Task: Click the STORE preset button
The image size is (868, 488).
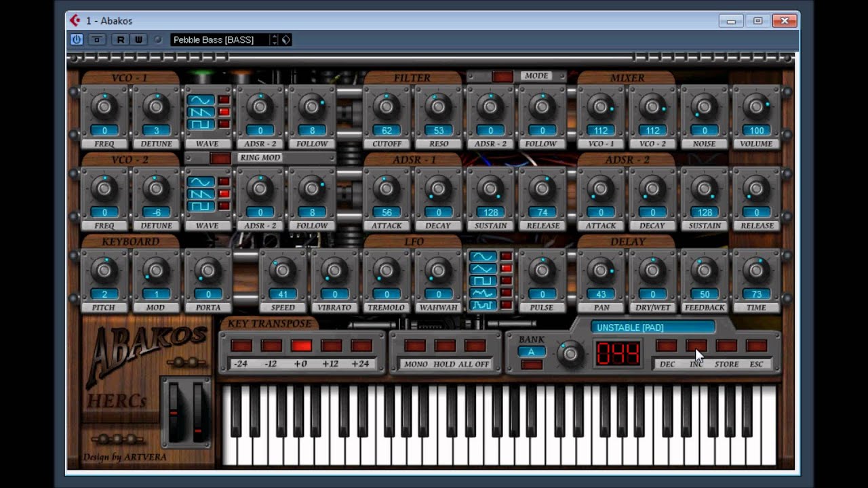Action: tap(726, 346)
